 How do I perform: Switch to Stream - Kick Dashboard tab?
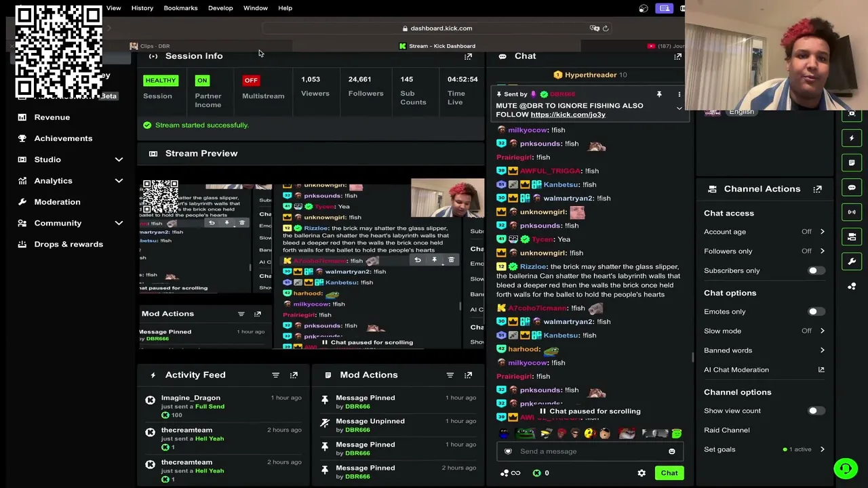tap(437, 46)
